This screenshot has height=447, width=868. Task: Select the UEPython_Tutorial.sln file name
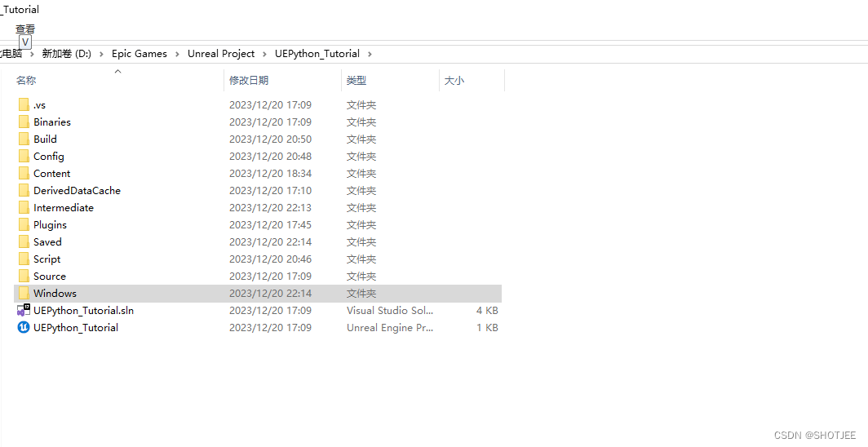point(83,311)
